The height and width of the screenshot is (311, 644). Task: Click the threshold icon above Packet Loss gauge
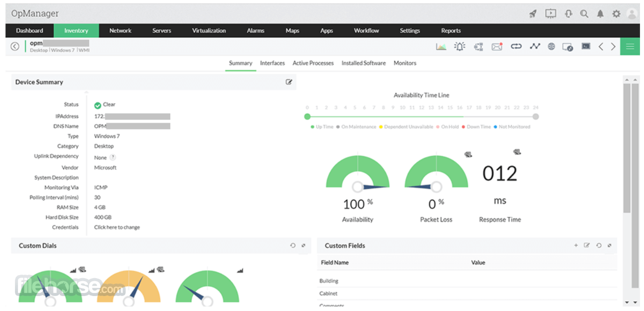468,155
